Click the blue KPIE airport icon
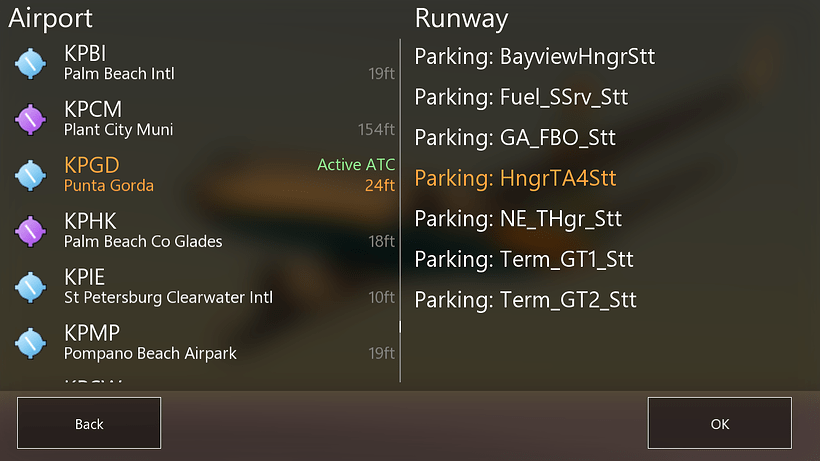Screen dimensions: 820x461 (30, 287)
